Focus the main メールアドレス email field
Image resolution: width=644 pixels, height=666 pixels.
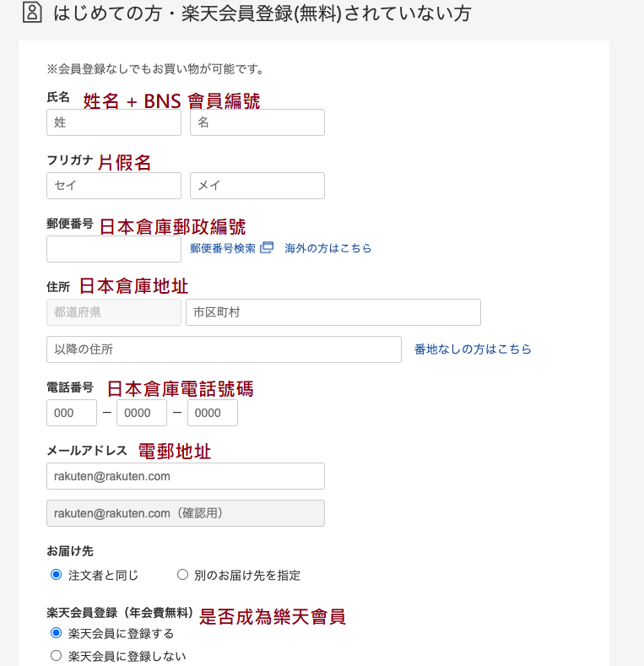click(186, 476)
